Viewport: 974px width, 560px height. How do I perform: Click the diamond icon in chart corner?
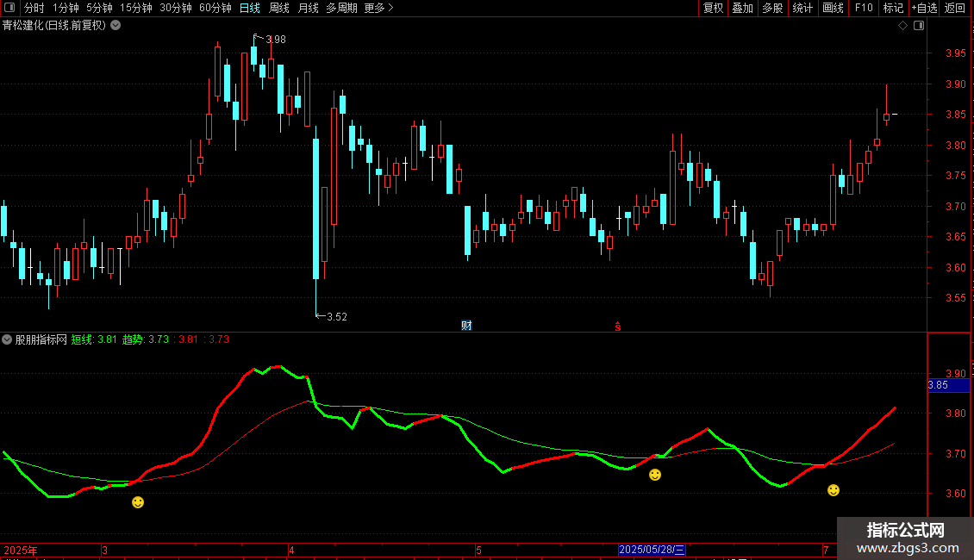903,26
